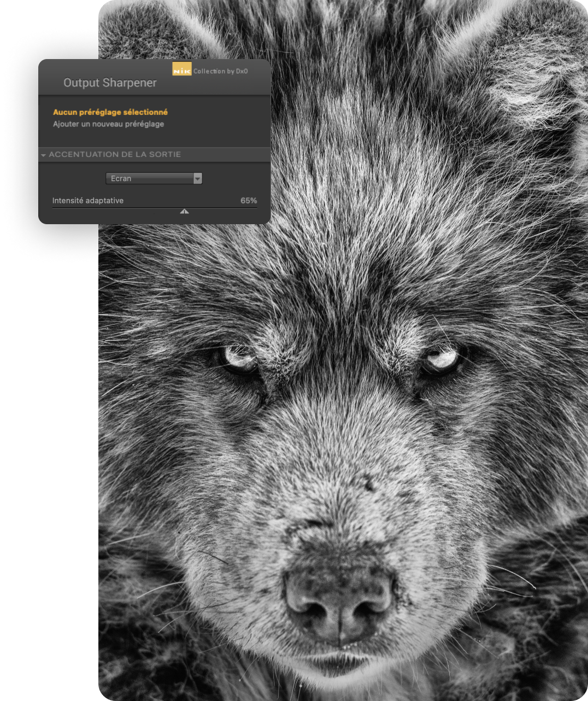Click the Output Sharpener title
Screen dimensions: 588x701
pos(110,83)
